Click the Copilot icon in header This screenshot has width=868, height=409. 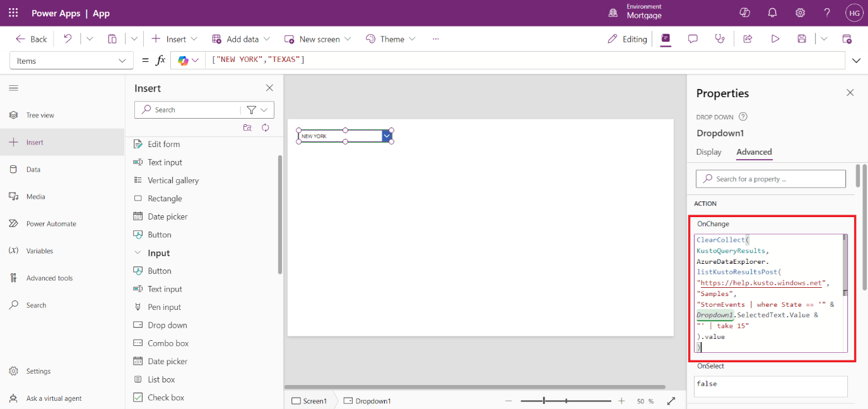pyautogui.click(x=744, y=13)
